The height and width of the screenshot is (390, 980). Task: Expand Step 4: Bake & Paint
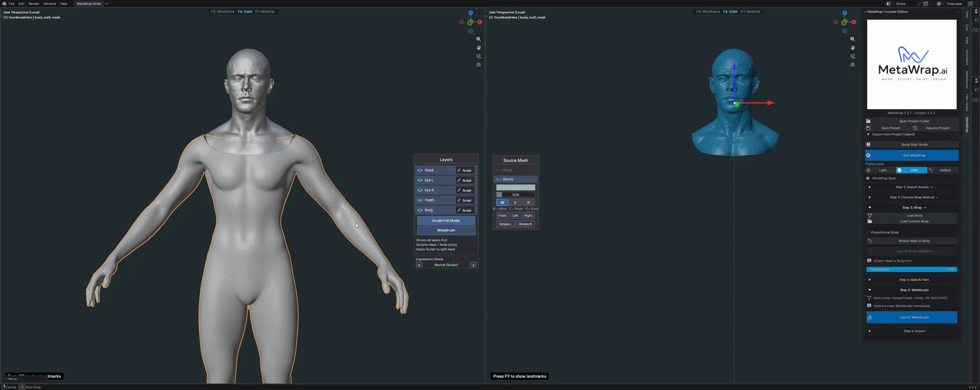coord(912,280)
